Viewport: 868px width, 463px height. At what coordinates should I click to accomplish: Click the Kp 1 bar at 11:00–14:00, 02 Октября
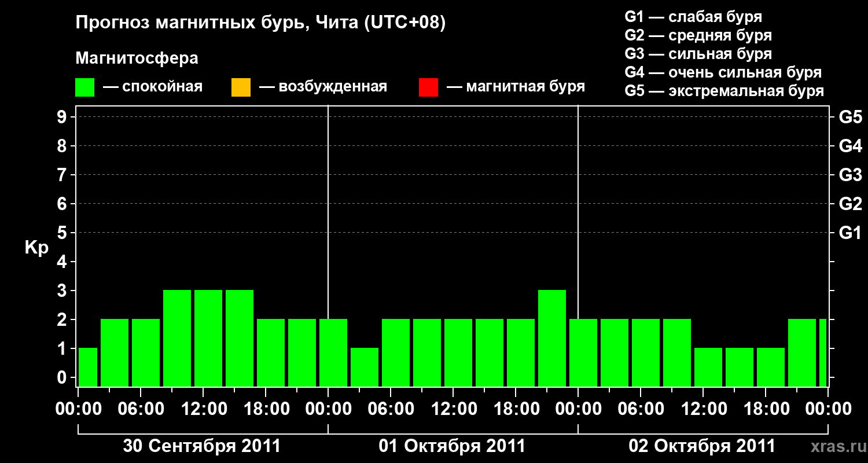708,367
